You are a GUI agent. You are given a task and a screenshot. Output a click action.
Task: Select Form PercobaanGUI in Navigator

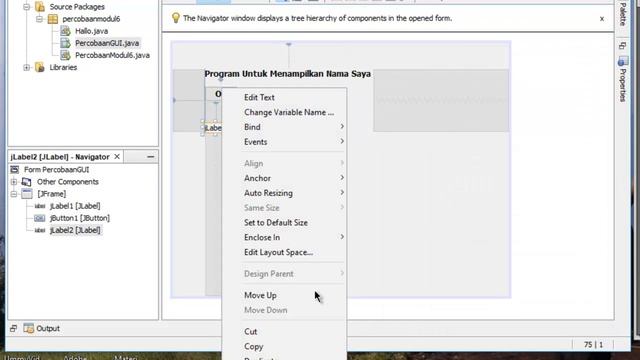[56, 170]
